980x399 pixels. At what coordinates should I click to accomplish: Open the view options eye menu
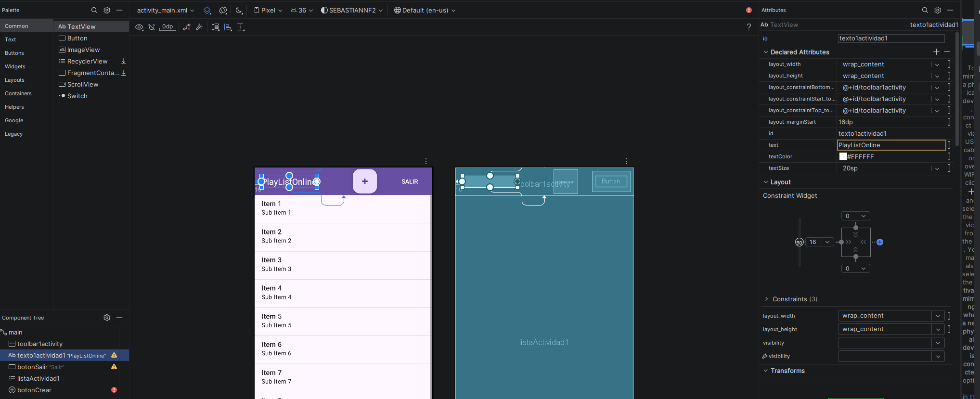tap(139, 27)
